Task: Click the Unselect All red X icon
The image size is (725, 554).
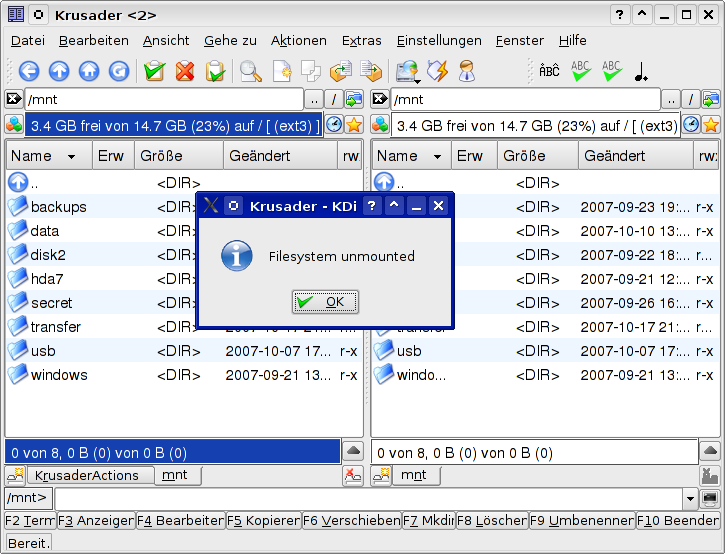Action: coord(185,71)
